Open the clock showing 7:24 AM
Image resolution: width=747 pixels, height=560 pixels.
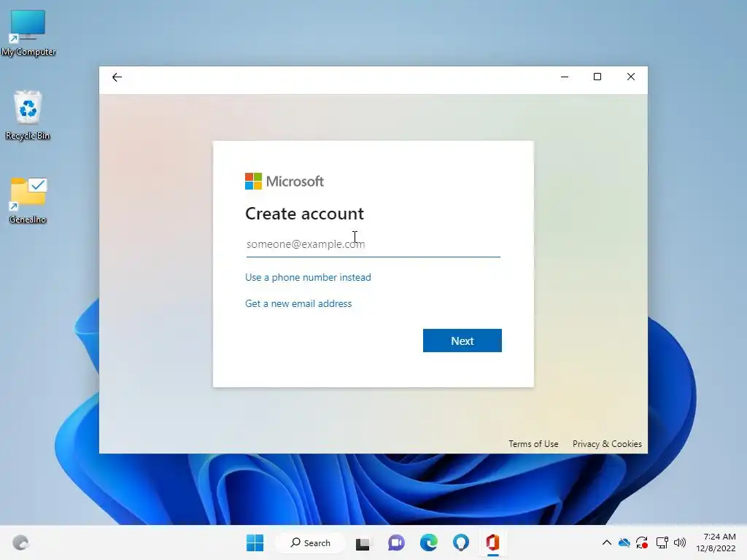[x=716, y=542]
